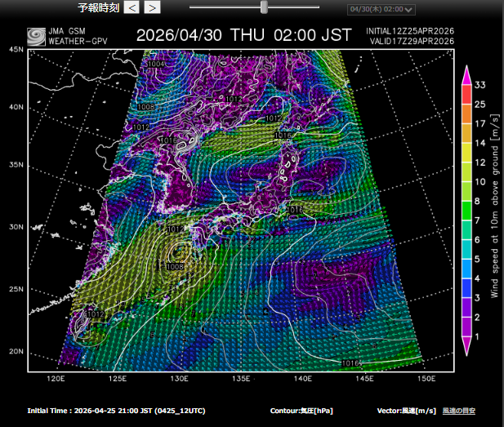504x427 pixels.
Task: Open the 風速の目安 wind speed guide link
Action: [459, 411]
